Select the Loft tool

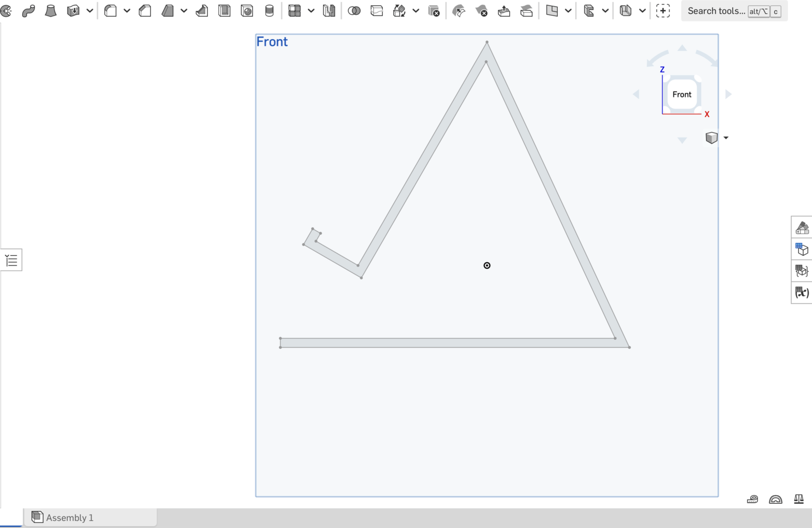[x=51, y=11]
